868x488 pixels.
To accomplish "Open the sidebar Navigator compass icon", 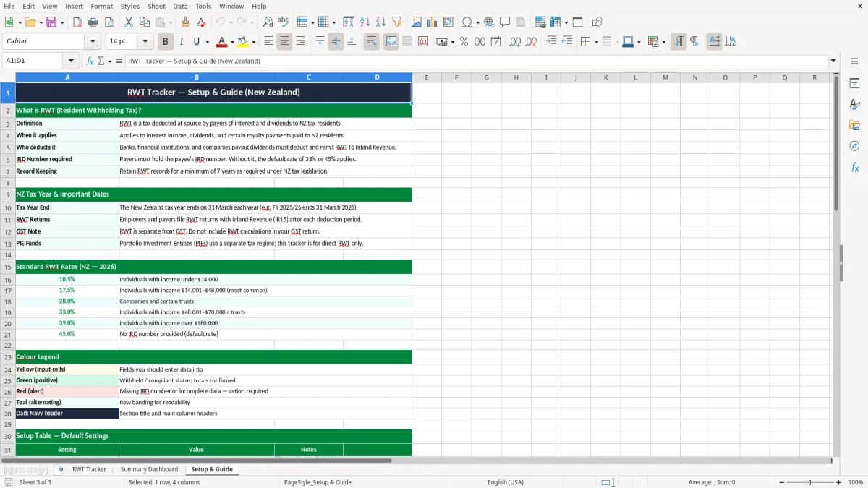I will 854,146.
